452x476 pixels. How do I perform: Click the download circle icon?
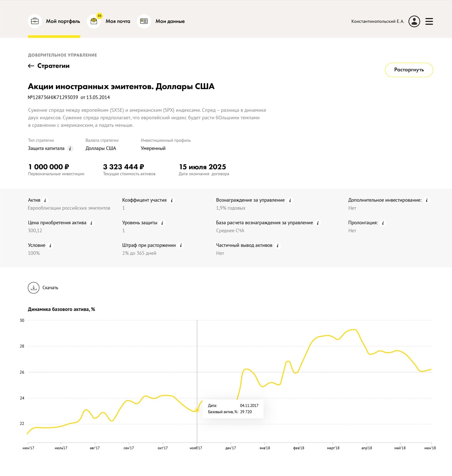pos(34,288)
